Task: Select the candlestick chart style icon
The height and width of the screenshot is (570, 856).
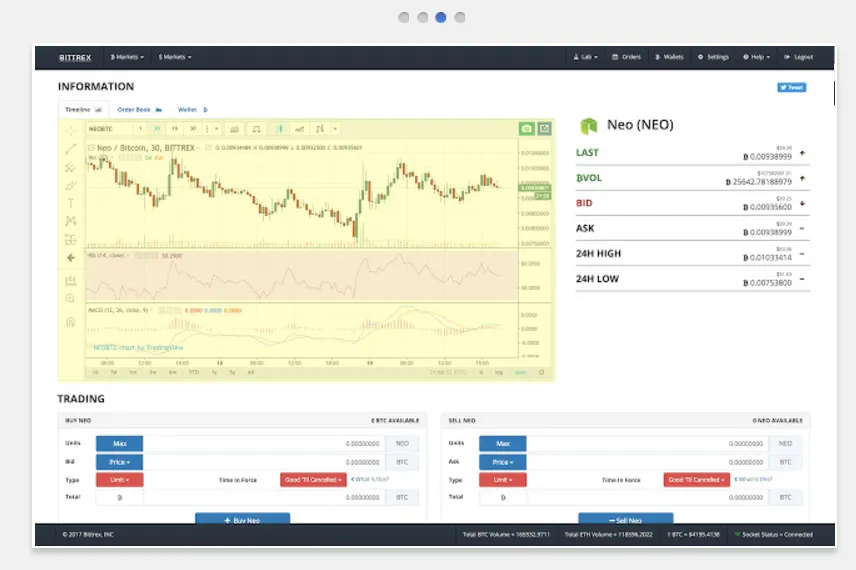Action: click(280, 129)
